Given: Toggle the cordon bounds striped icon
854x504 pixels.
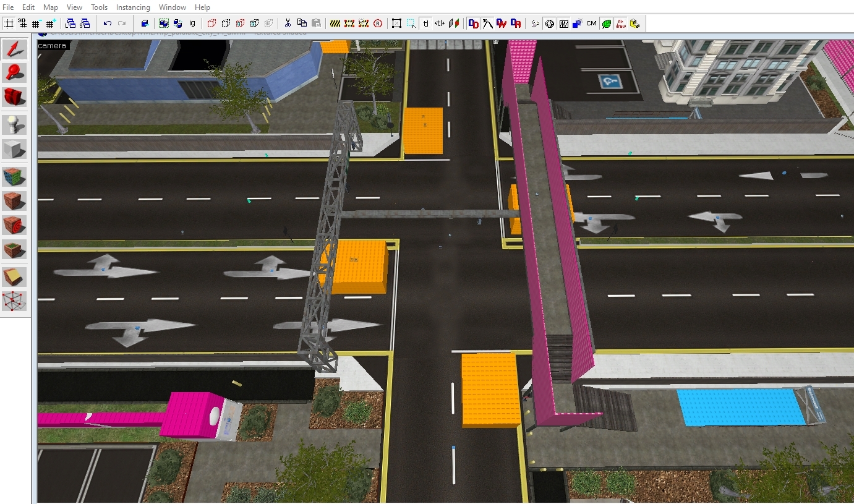Looking at the screenshot, I should point(335,23).
